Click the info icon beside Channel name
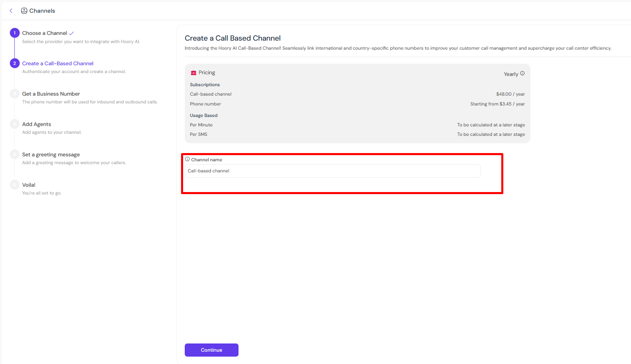Image resolution: width=631 pixels, height=364 pixels. [187, 159]
